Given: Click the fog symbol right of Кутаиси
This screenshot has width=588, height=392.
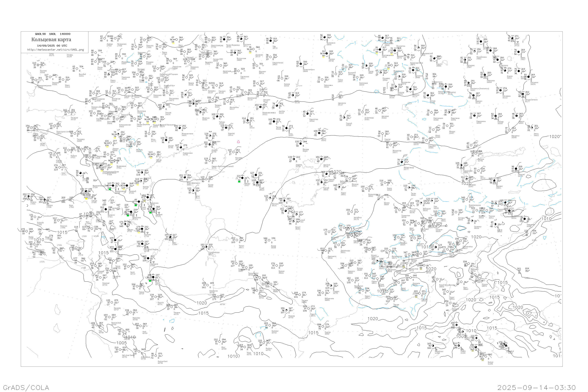Looking at the screenshot, I should click(x=95, y=199).
